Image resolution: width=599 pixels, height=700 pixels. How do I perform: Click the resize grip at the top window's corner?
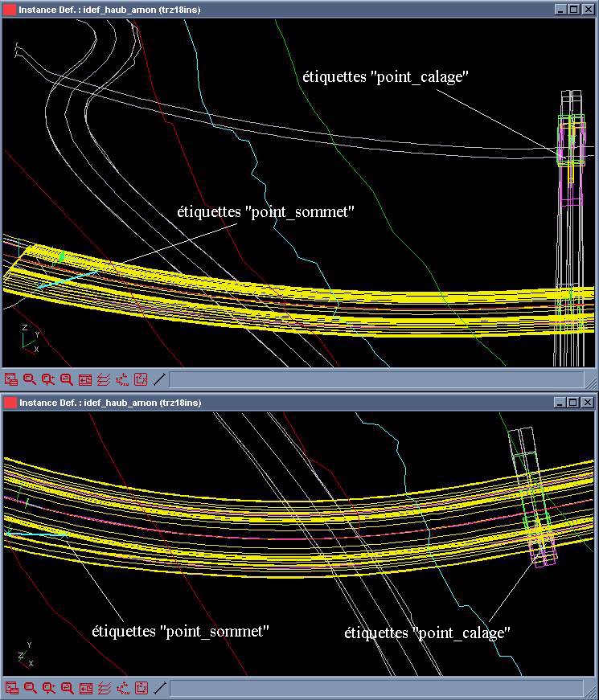coord(590,382)
